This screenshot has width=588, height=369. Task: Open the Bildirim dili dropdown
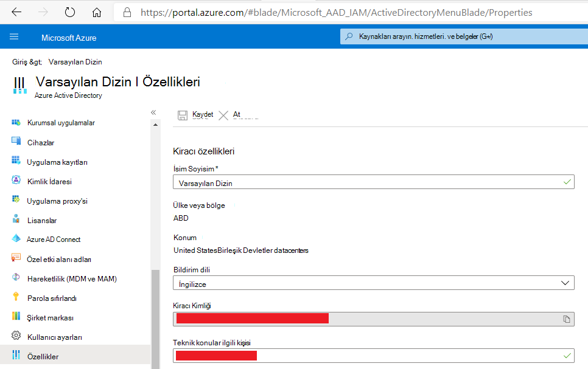point(374,283)
